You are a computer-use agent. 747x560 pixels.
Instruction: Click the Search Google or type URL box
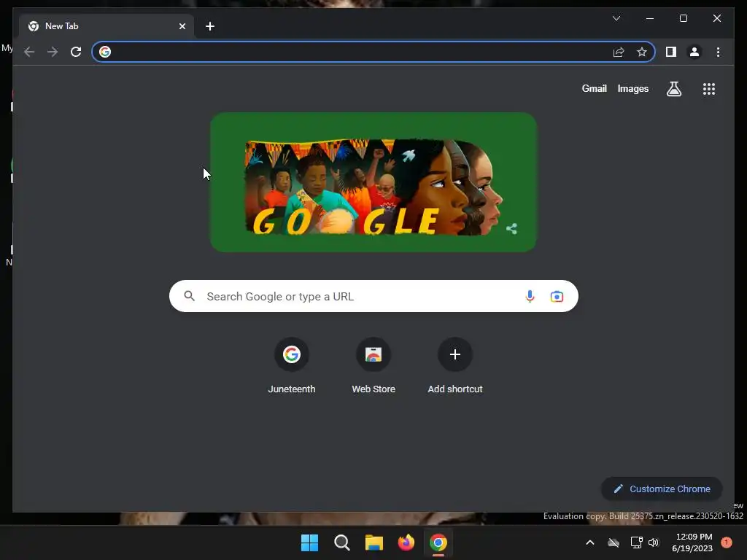tap(373, 296)
